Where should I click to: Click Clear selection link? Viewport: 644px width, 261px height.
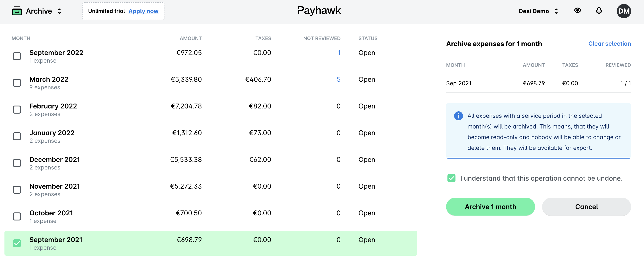[609, 44]
